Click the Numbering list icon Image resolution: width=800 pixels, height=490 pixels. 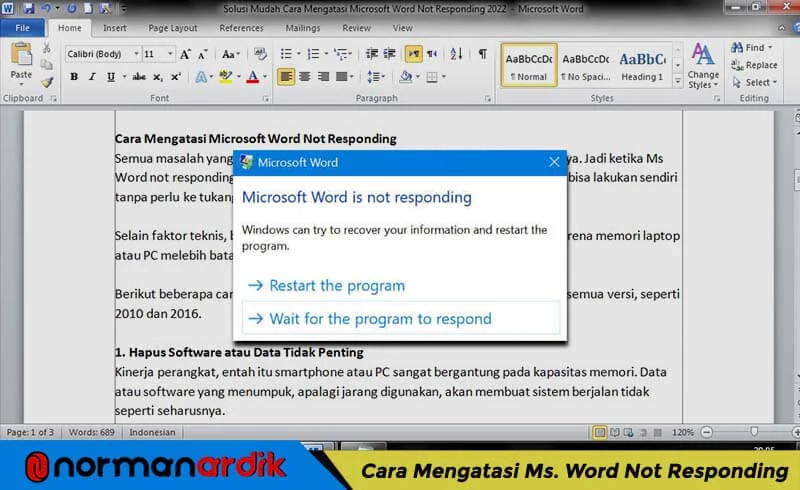point(313,54)
